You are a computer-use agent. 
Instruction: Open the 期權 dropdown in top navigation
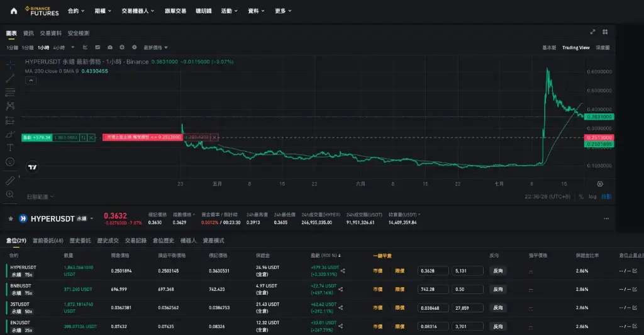(103, 11)
